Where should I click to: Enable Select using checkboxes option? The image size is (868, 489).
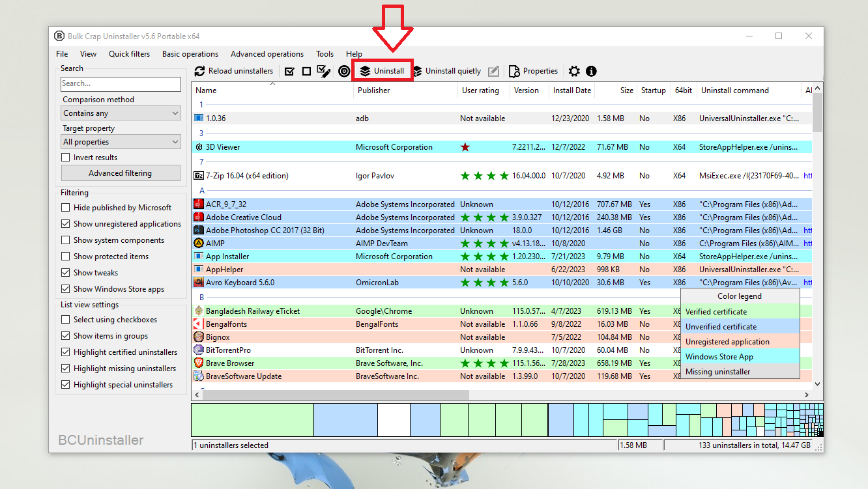coord(66,320)
